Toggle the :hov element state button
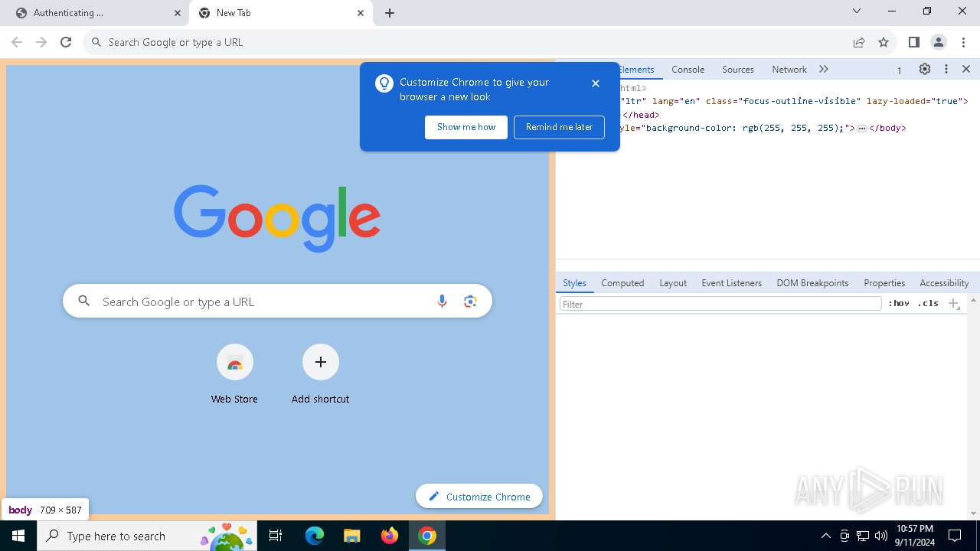 (899, 304)
